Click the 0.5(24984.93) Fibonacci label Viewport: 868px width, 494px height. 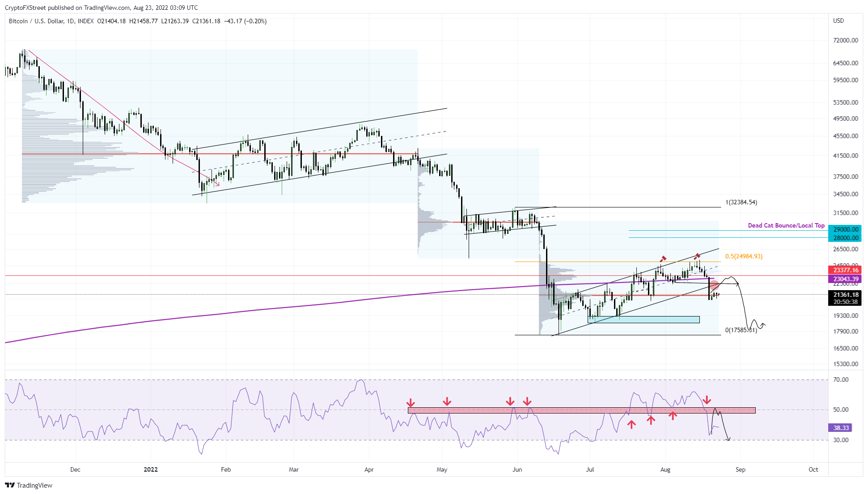(744, 256)
